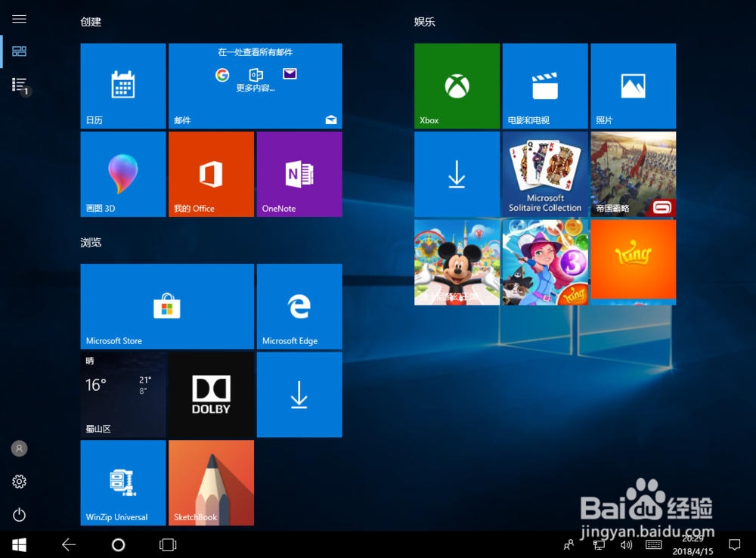Click the Outlook icon in mail tile

click(x=256, y=75)
